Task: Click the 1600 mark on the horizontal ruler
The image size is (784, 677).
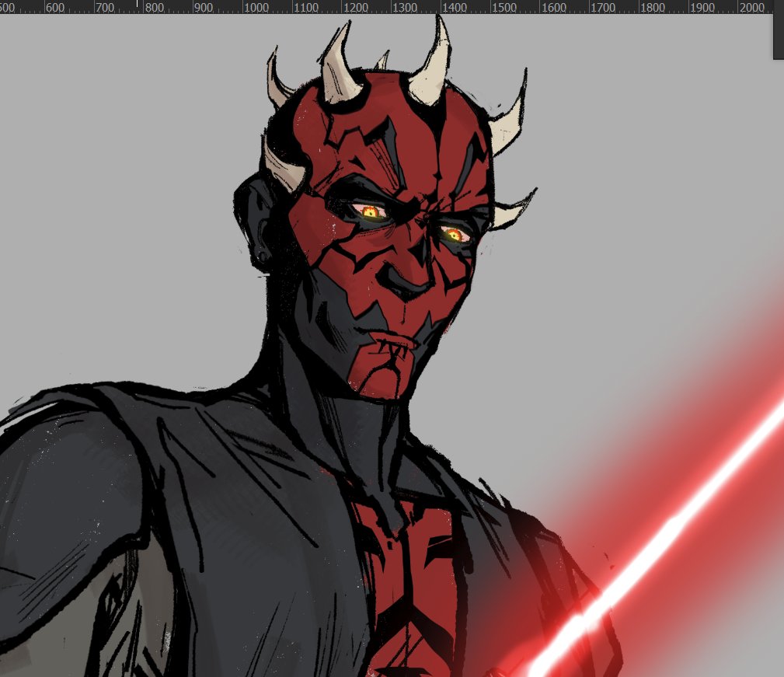Action: click(553, 8)
